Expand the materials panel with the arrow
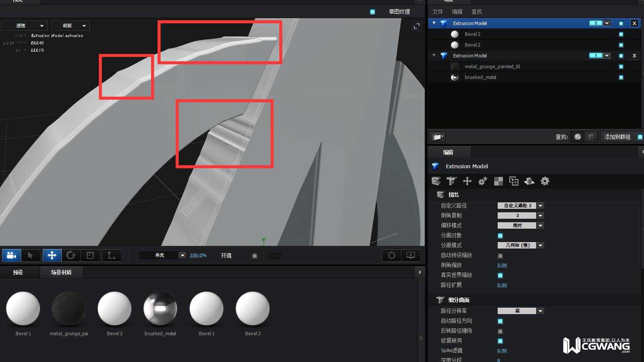 pyautogui.click(x=420, y=272)
